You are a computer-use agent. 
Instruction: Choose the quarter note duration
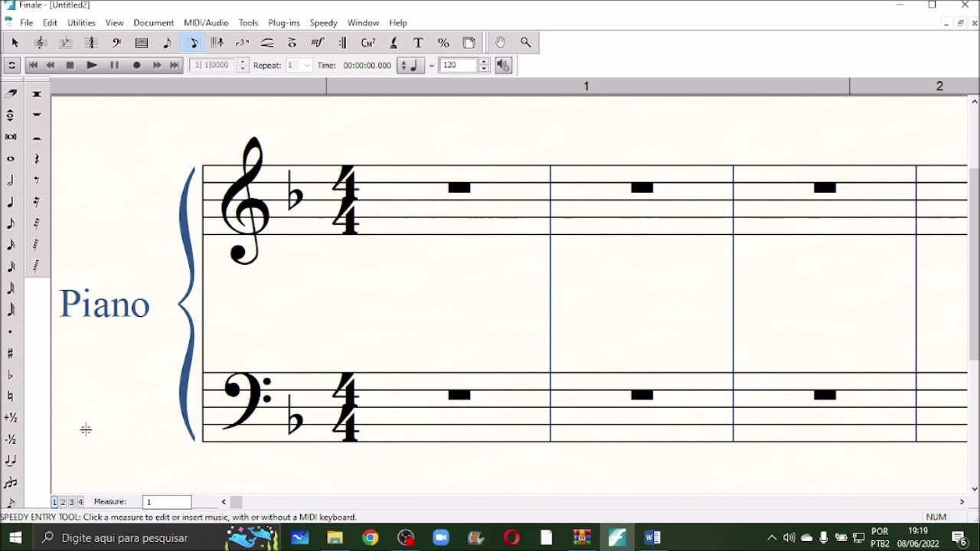pyautogui.click(x=11, y=202)
